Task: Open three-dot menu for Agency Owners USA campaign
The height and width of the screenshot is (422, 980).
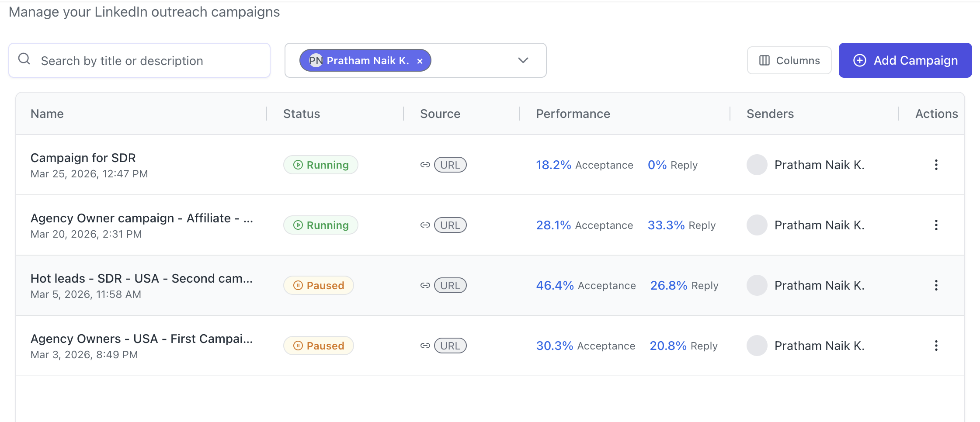Action: click(936, 346)
